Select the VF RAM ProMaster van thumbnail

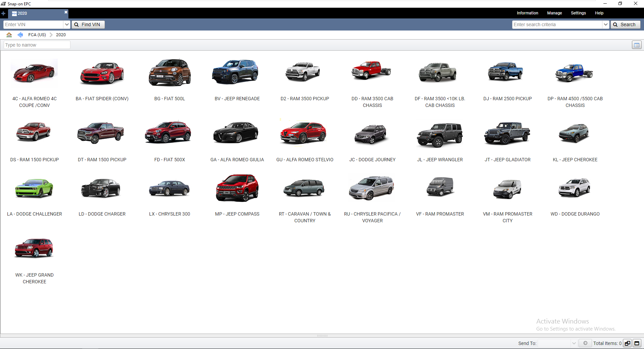coord(440,187)
